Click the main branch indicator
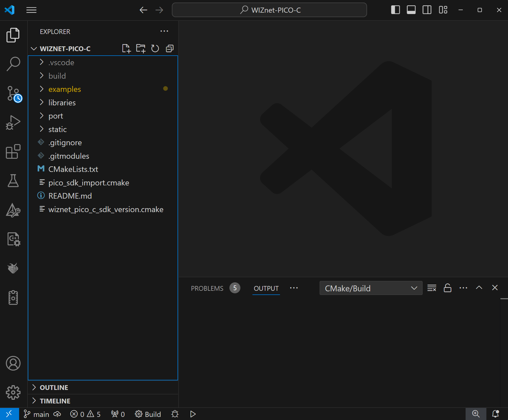508x420 pixels. (37, 414)
